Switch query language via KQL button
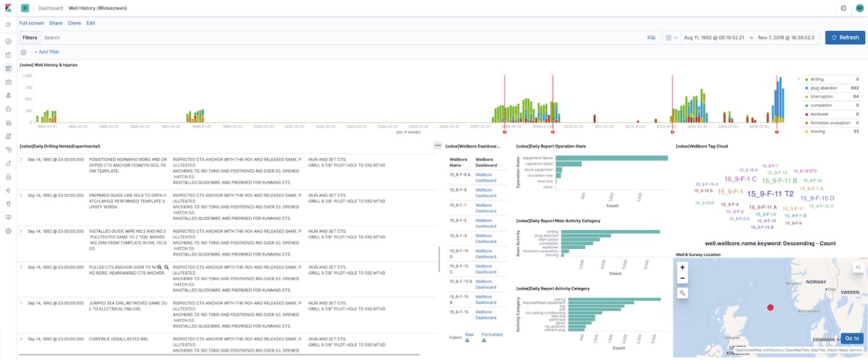The height and width of the screenshot is (361, 868). click(x=652, y=37)
